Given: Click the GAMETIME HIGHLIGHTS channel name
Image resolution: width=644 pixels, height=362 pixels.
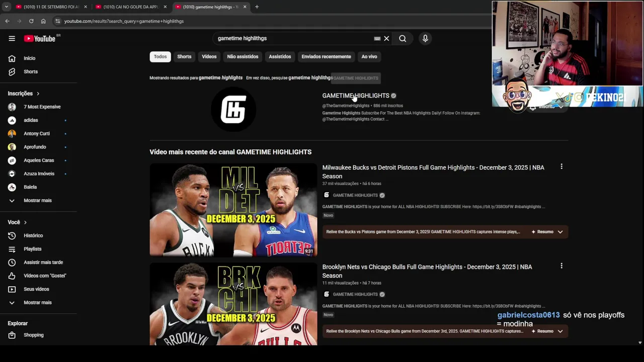Looking at the screenshot, I should pyautogui.click(x=356, y=96).
